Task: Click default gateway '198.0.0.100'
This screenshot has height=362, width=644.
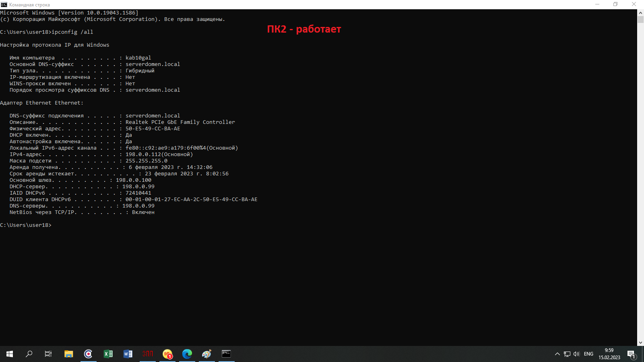Action: click(x=134, y=180)
